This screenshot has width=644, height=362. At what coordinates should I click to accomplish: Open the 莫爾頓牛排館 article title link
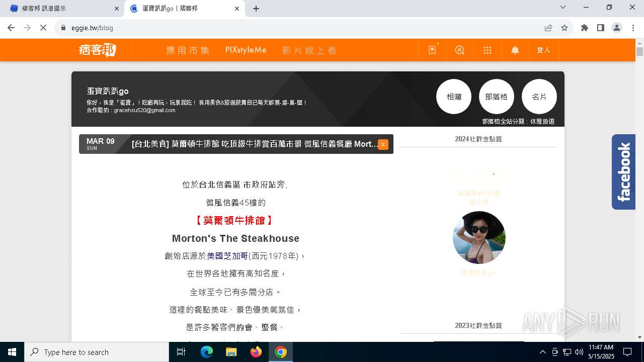(255, 144)
